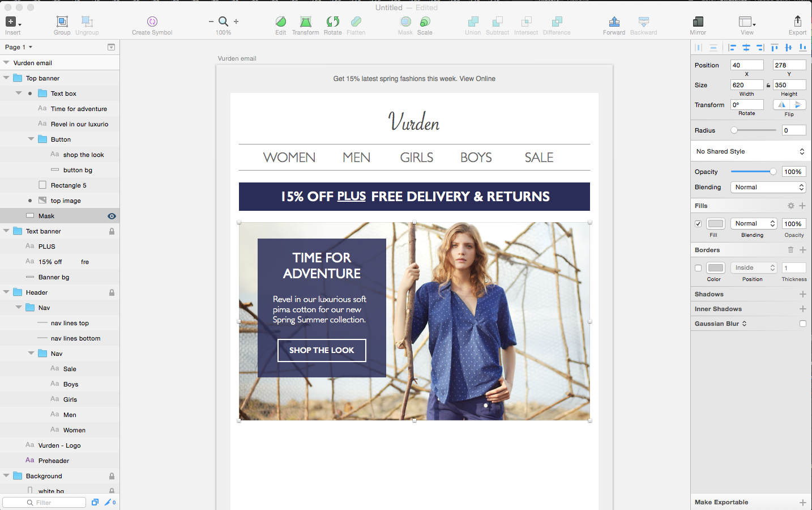Click the layer Filter search field
The height and width of the screenshot is (510, 812).
[x=44, y=503]
